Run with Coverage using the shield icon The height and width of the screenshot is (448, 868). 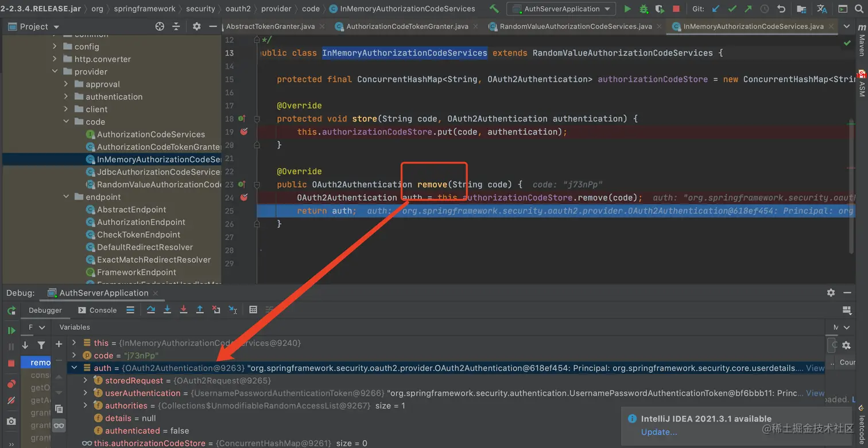[x=660, y=9]
